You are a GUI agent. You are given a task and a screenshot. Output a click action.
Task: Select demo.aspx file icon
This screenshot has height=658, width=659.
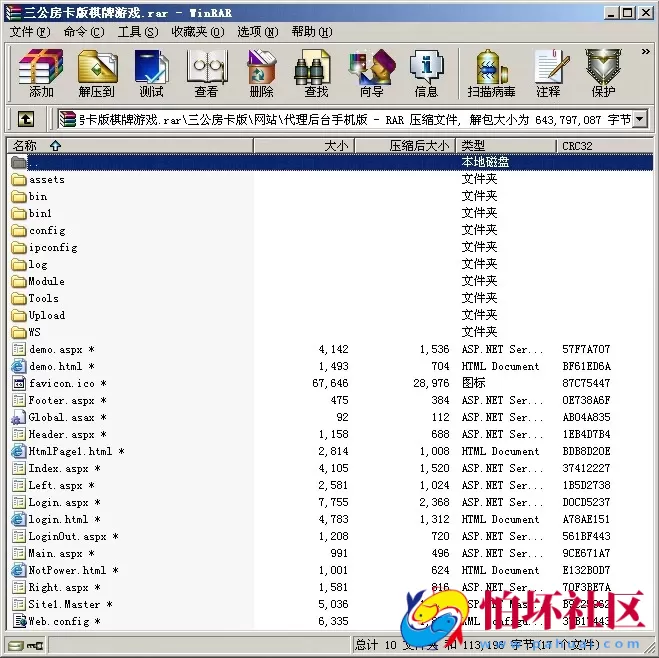point(18,350)
